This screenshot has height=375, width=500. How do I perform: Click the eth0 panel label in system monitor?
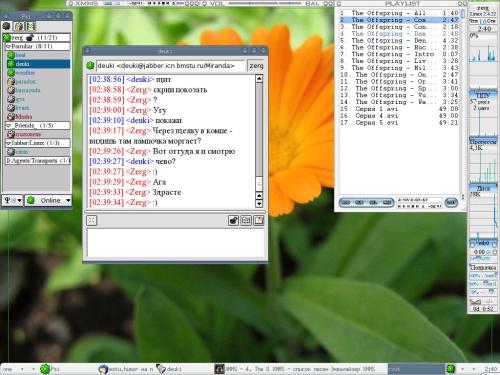[x=483, y=243]
